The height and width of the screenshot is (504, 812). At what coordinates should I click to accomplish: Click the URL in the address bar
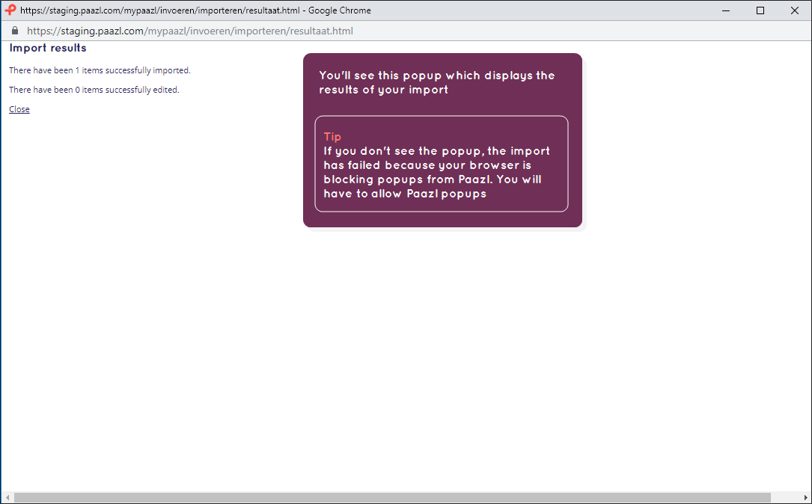pos(190,31)
